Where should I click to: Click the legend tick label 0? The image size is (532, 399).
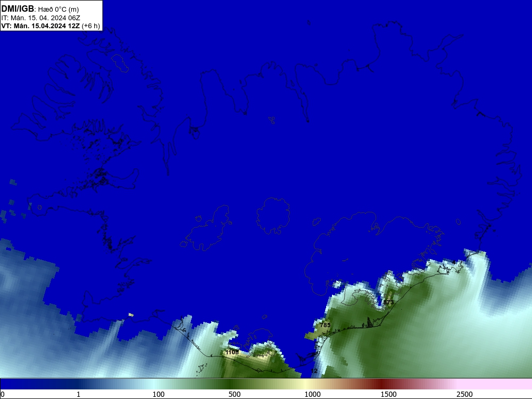coord(3,394)
